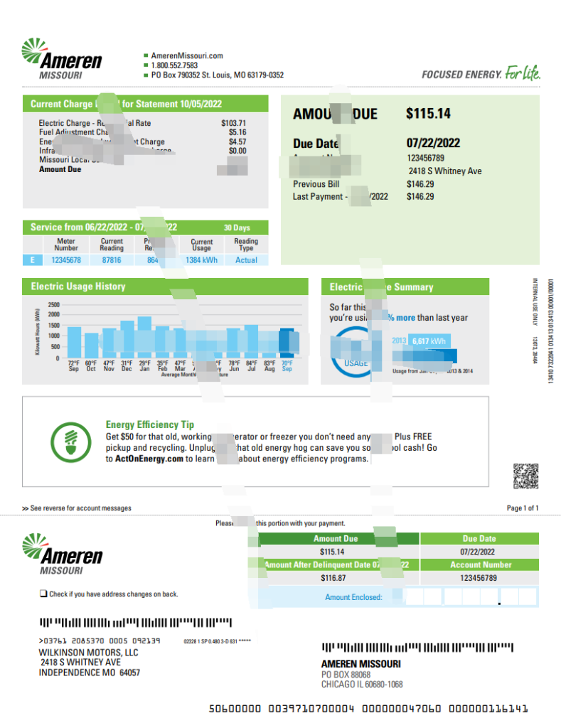Select the Fuel Adjustment amount $5.16
This screenshot has height=728, width=561.
click(237, 132)
